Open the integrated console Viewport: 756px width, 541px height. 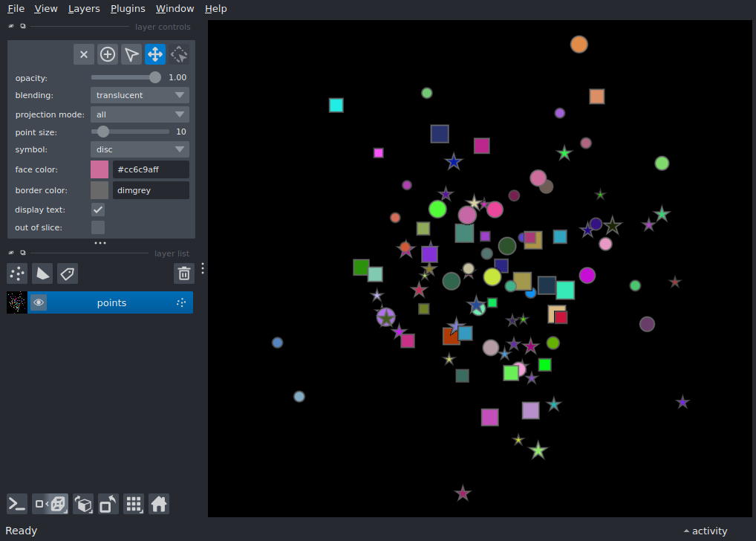click(x=16, y=504)
